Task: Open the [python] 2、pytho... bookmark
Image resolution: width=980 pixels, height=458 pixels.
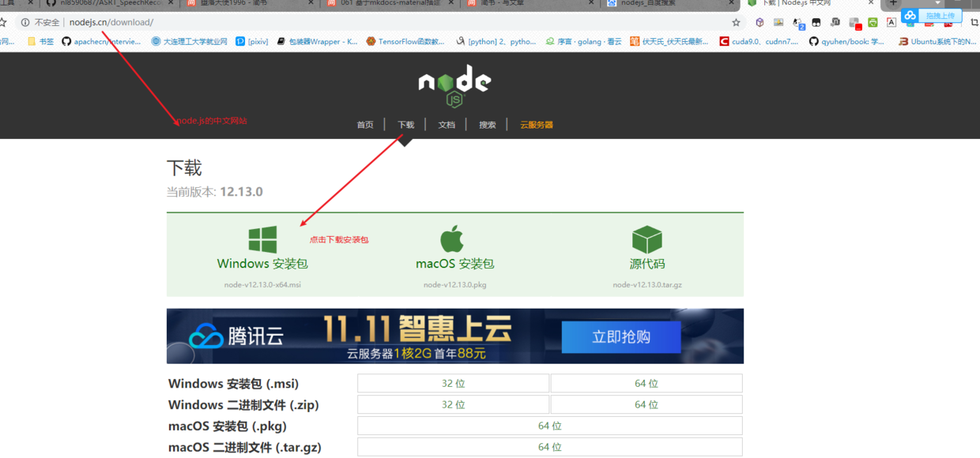Action: [495, 41]
